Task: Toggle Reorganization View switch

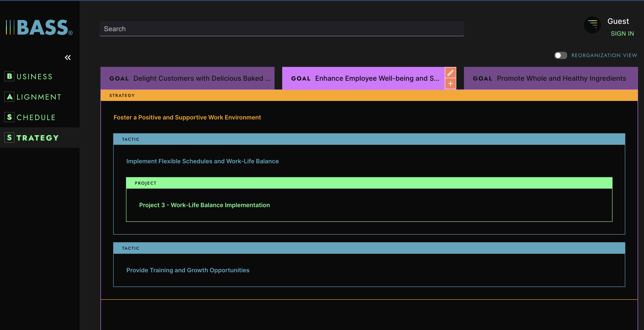Action: (561, 55)
